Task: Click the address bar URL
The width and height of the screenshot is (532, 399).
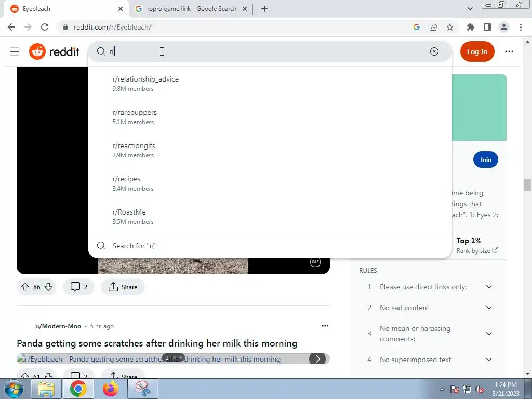Action: tap(112, 27)
